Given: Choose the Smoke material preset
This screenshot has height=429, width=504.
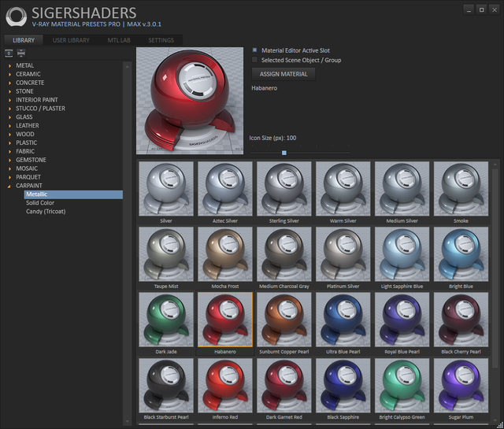Looking at the screenshot, I should pos(461,189).
